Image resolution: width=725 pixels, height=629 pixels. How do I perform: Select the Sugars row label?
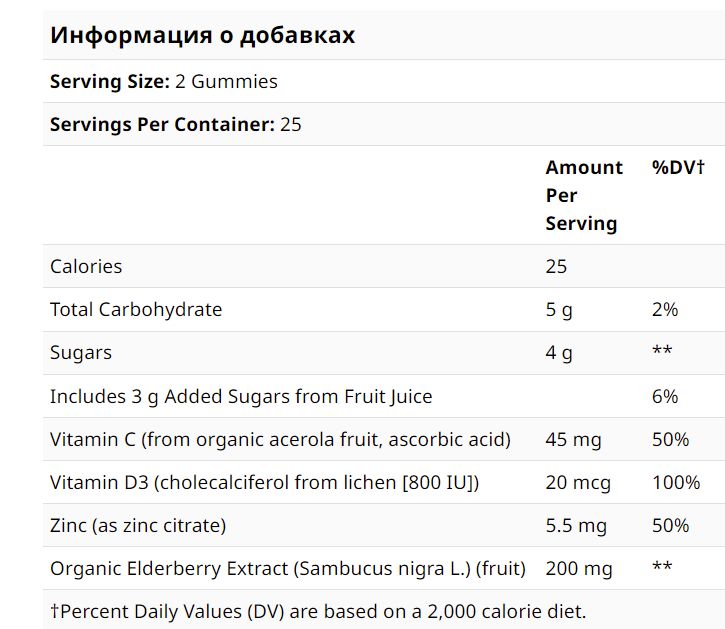(x=81, y=353)
